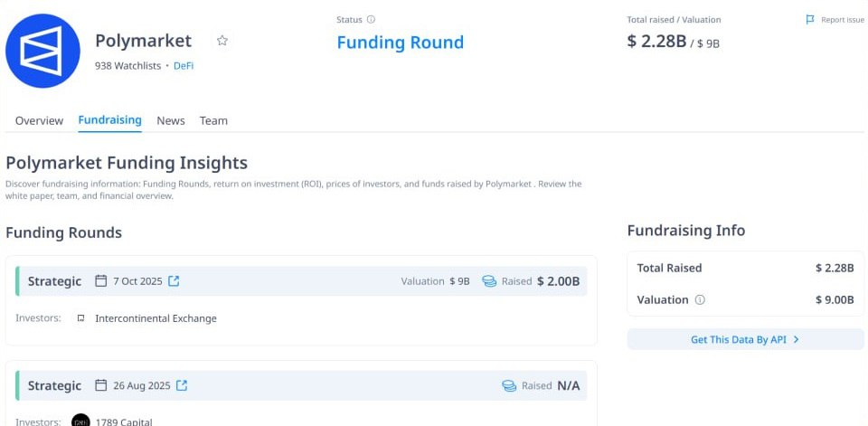The image size is (868, 426).
Task: Click the 1789 Capital investor logo
Action: (80, 421)
